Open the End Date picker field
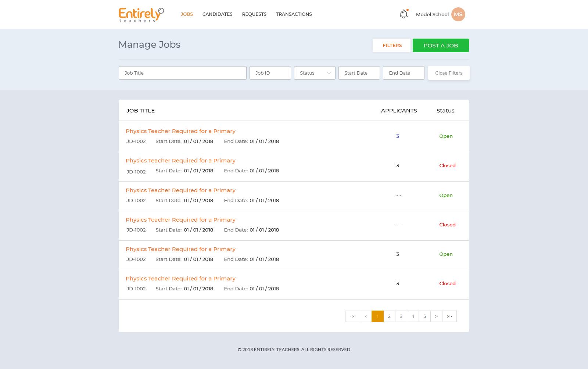 click(404, 73)
